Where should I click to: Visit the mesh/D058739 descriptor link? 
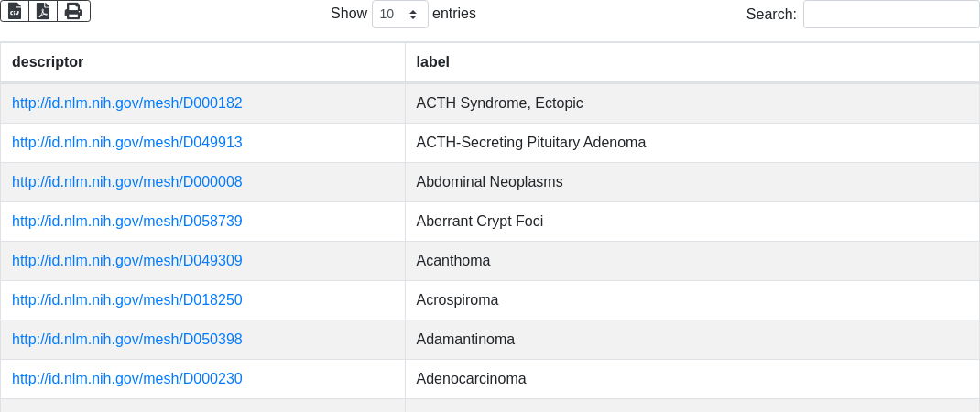click(127, 222)
